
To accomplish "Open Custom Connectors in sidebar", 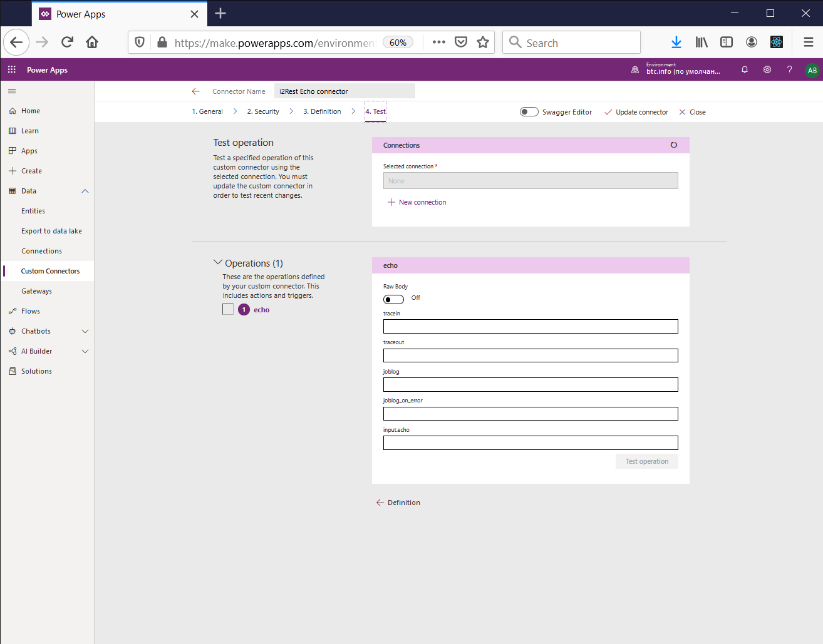I will [x=50, y=271].
